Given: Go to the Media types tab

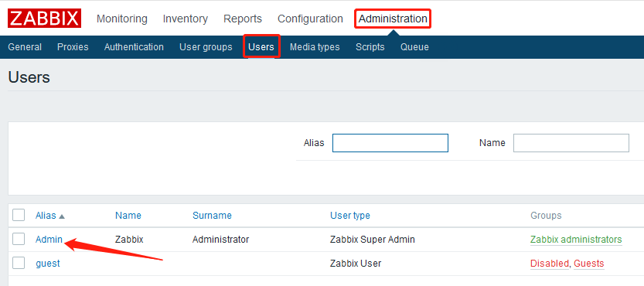Looking at the screenshot, I should pyautogui.click(x=315, y=47).
